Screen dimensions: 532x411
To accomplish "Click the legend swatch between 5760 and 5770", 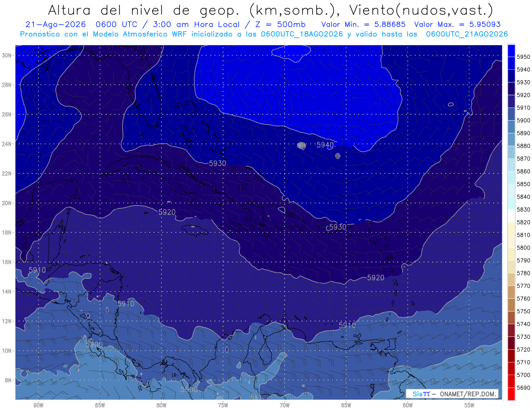I will (511, 292).
